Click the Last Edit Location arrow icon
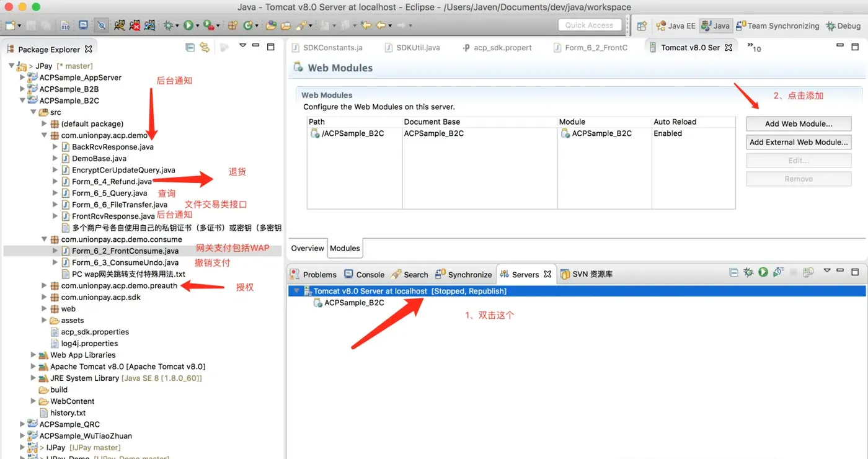The width and height of the screenshot is (868, 459). 366,25
